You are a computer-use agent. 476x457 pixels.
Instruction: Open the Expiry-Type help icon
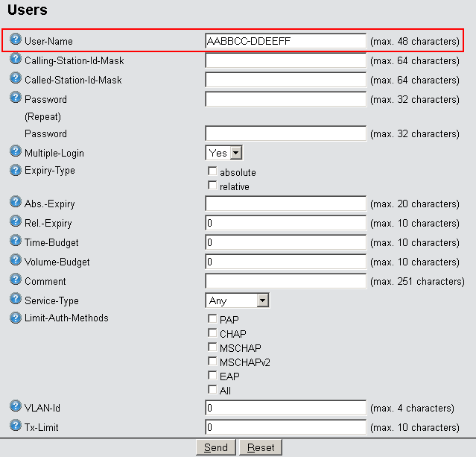pyautogui.click(x=16, y=170)
